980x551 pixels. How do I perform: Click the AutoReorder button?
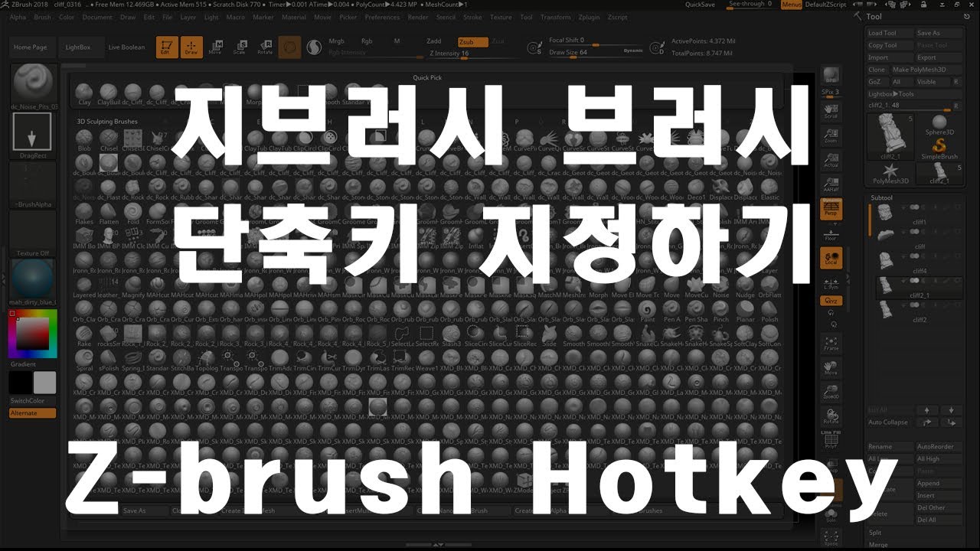pyautogui.click(x=938, y=447)
